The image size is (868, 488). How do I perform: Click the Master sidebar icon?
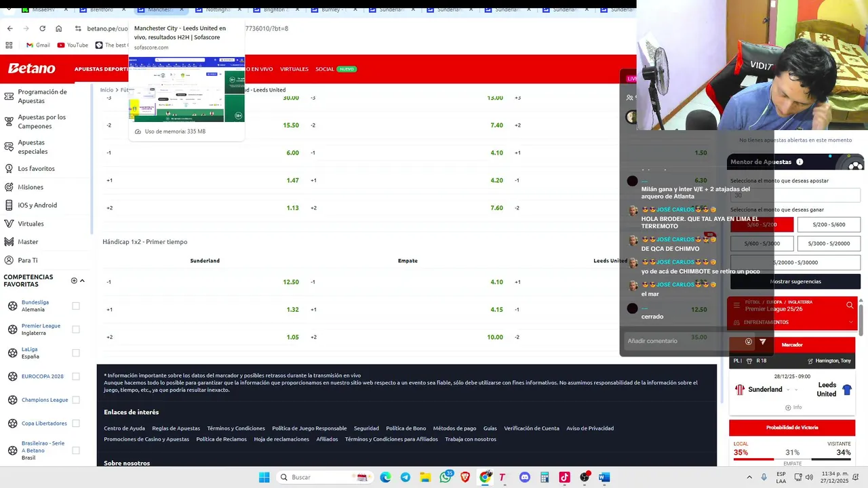9,242
